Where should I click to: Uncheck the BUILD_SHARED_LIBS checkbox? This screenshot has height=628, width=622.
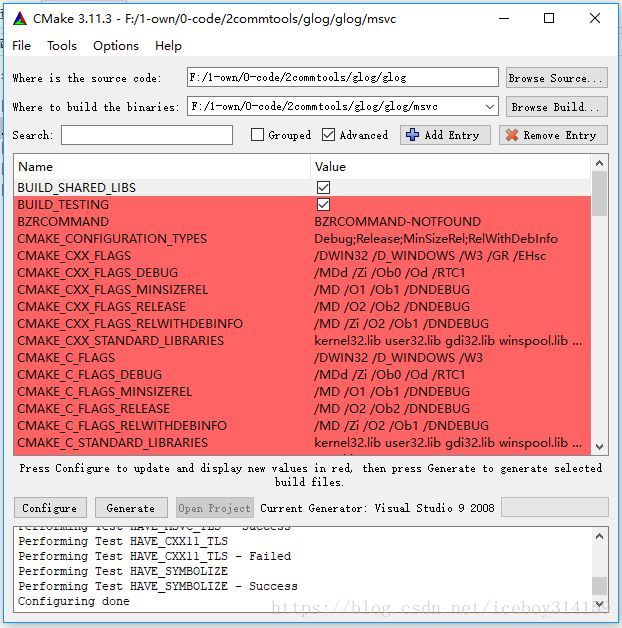(x=323, y=187)
